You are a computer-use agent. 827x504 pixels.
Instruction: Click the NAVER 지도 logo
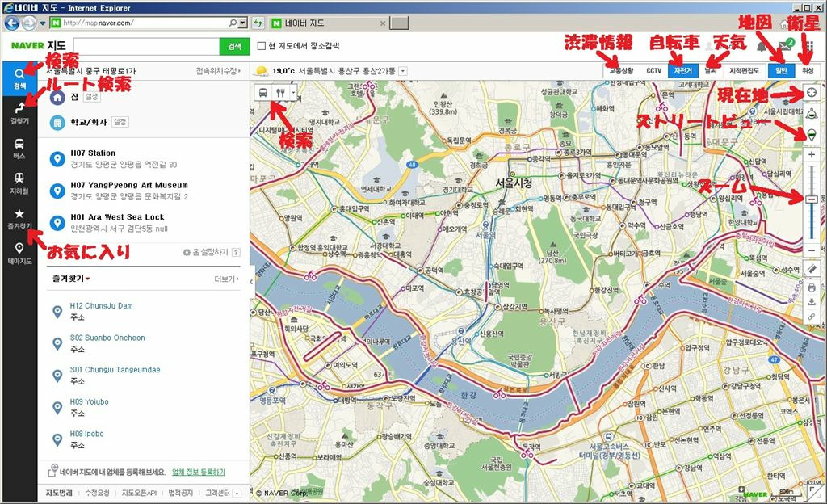[x=39, y=46]
